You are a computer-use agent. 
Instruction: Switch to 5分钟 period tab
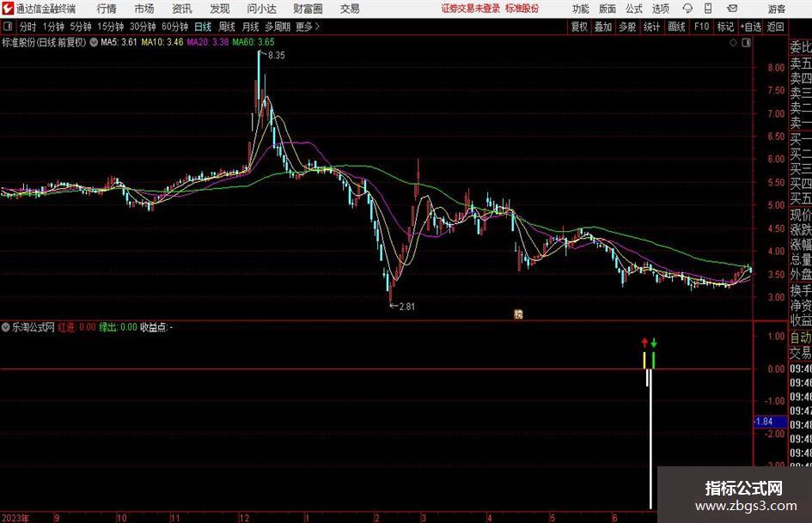pos(81,27)
